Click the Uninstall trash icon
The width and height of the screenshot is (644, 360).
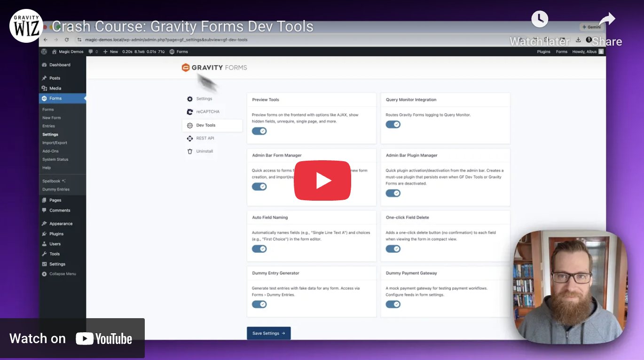pos(190,151)
